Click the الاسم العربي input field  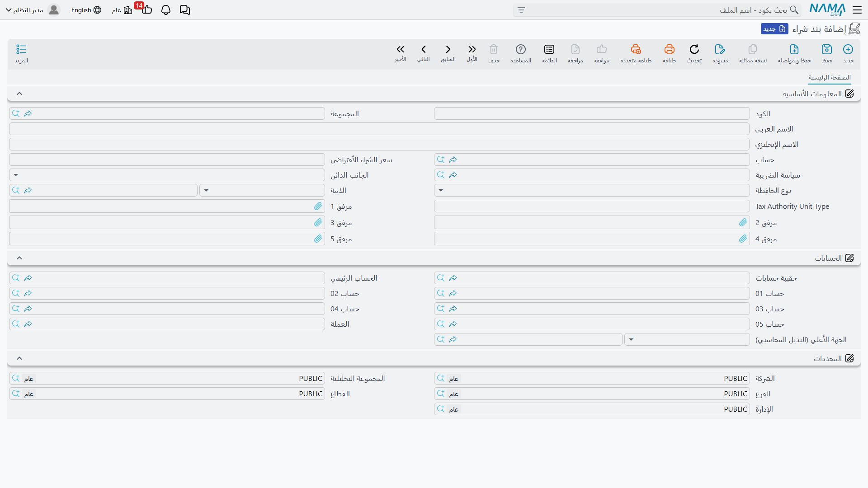click(x=379, y=129)
